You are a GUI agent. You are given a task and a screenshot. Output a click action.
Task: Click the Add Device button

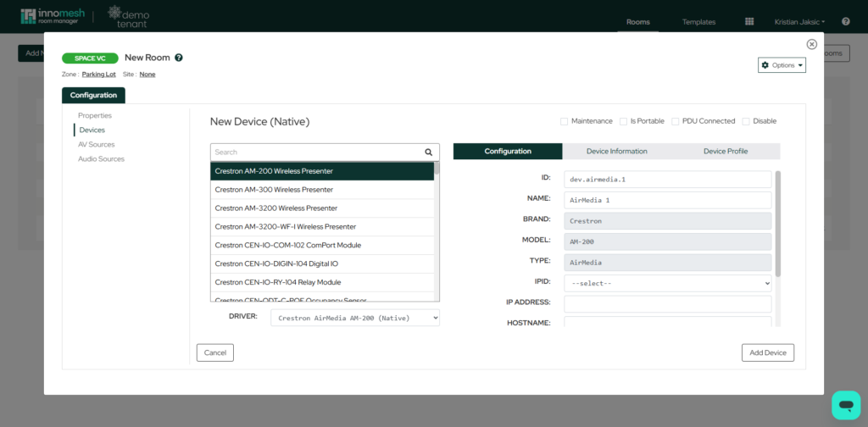767,352
